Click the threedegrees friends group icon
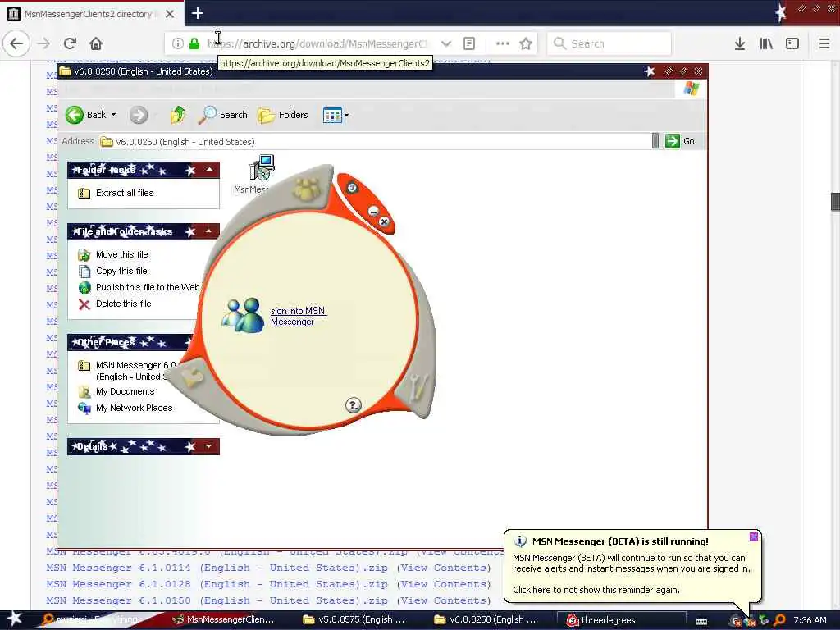Screen dimensions: 840x630 point(307,189)
